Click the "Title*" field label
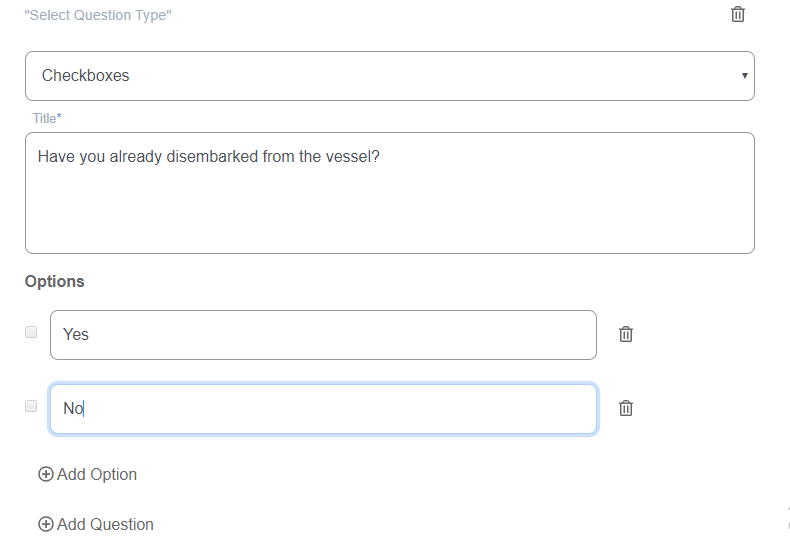This screenshot has height=538, width=790. (47, 119)
